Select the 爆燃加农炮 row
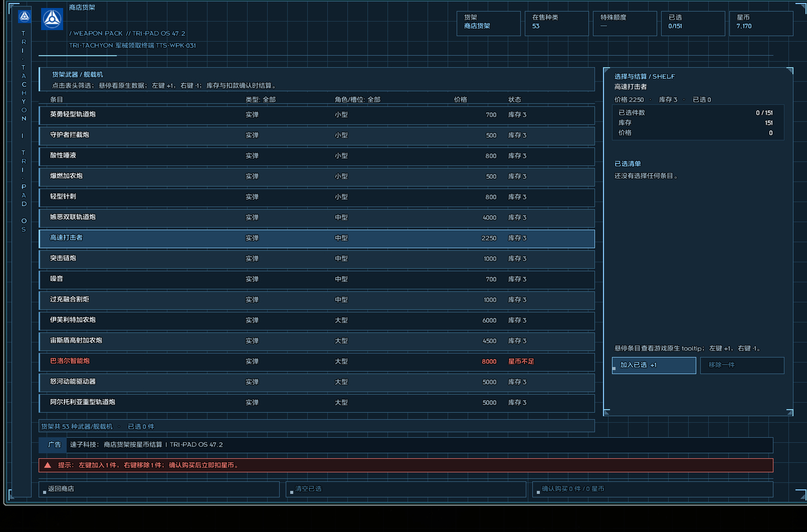This screenshot has height=532, width=807. pyautogui.click(x=316, y=176)
